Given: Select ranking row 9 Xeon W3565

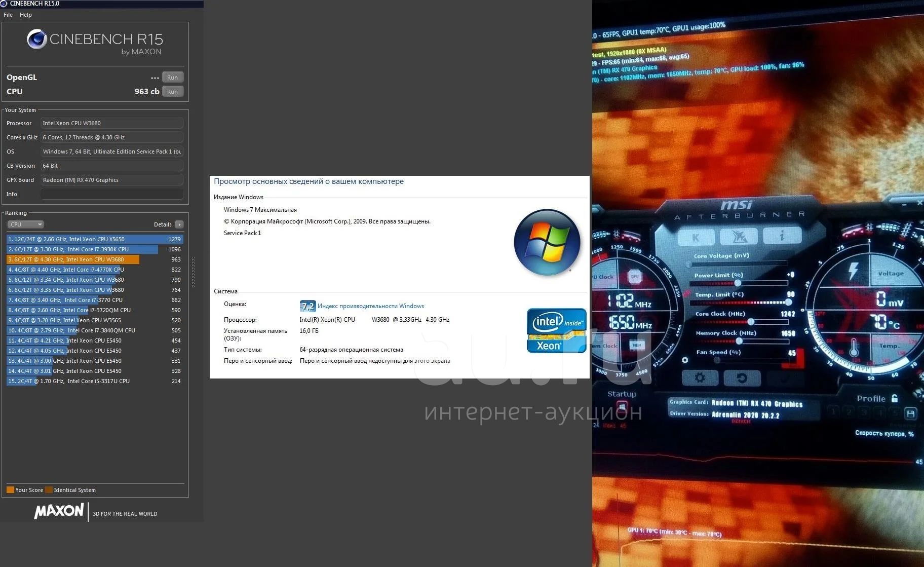Looking at the screenshot, I should pyautogui.click(x=95, y=320).
